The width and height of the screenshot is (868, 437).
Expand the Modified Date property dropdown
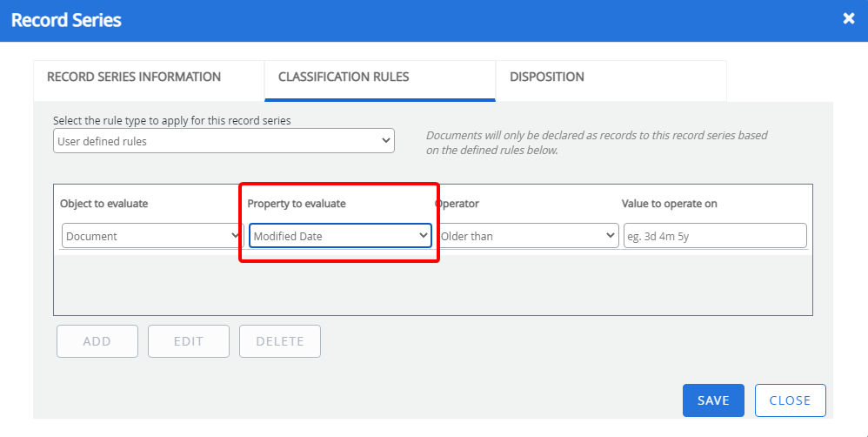tap(340, 236)
